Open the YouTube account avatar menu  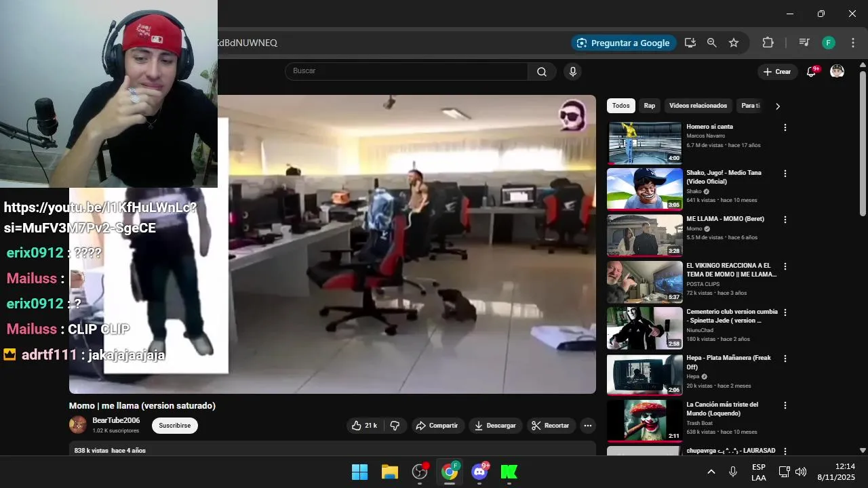837,72
